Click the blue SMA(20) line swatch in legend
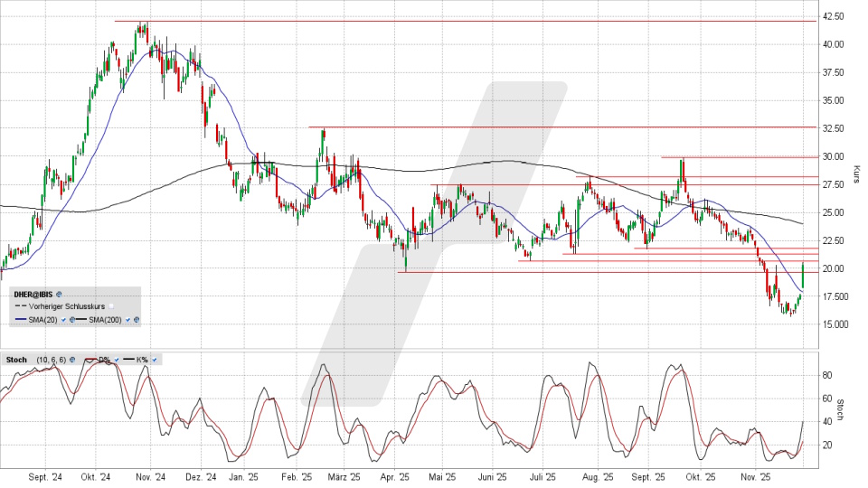The image size is (868, 488). (x=19, y=320)
